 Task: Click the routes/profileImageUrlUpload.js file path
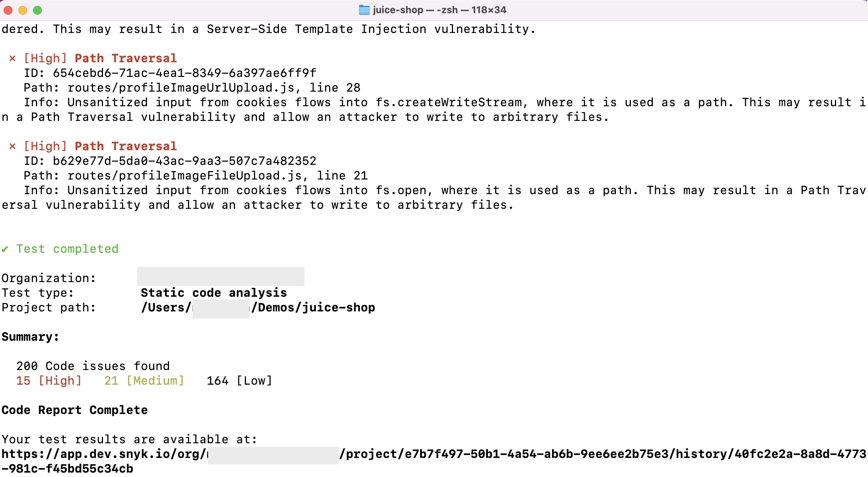tap(181, 88)
